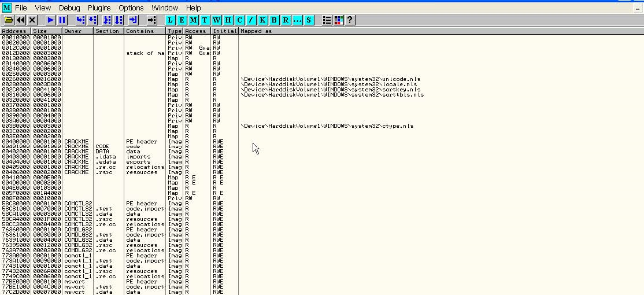Click the Size column header
Viewport: 644px width, 295px height.
47,31
